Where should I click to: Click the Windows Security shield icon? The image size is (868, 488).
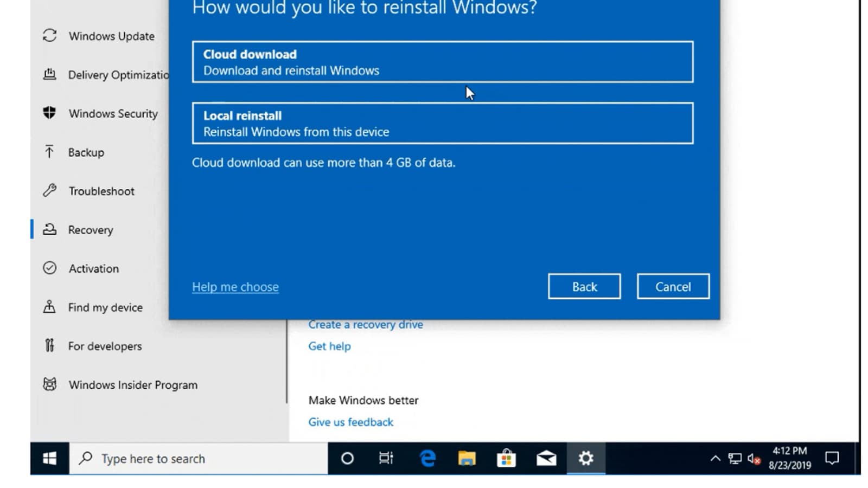(x=49, y=113)
